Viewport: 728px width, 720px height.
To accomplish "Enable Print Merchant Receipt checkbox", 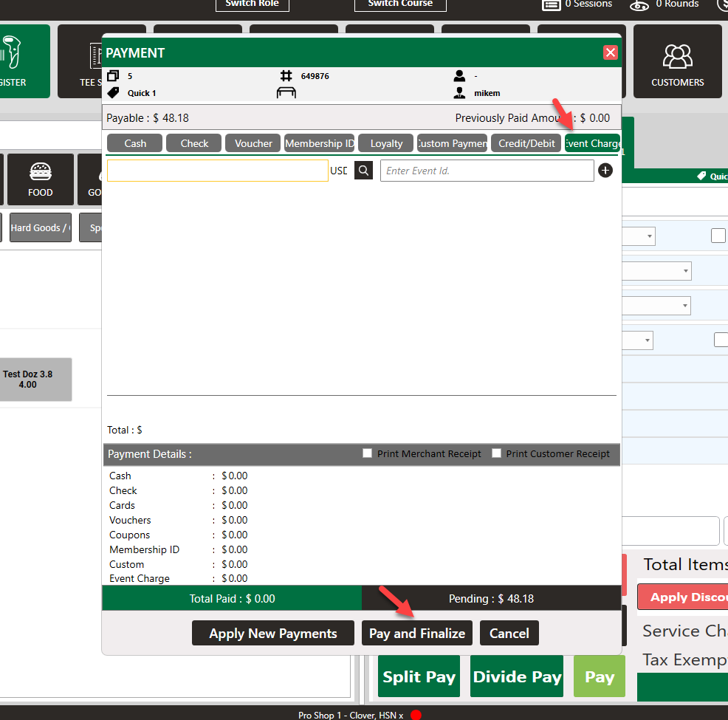I will point(367,453).
